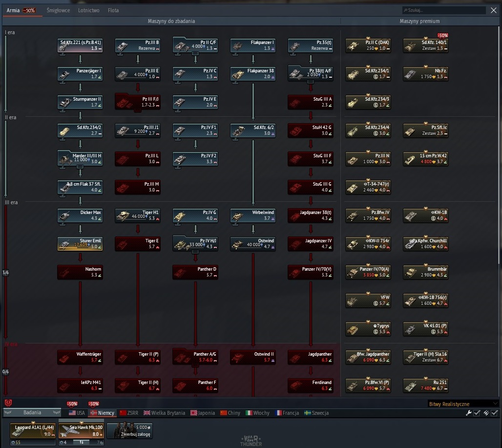
Task: Click the Sturer Emil vehicle card
Action: point(80,244)
